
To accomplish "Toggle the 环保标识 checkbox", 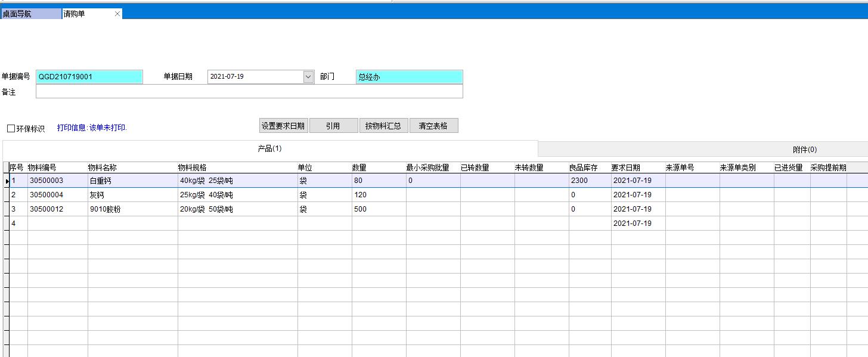I will [11, 129].
